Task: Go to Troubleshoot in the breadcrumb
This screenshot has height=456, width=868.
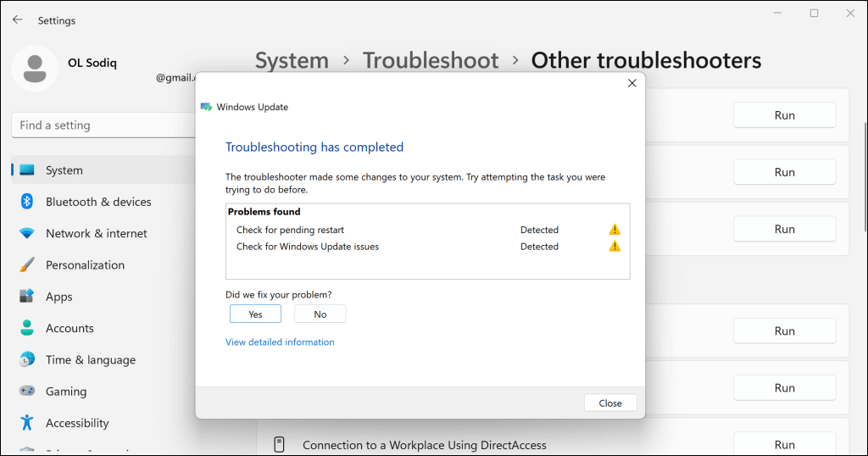Action: pyautogui.click(x=431, y=61)
